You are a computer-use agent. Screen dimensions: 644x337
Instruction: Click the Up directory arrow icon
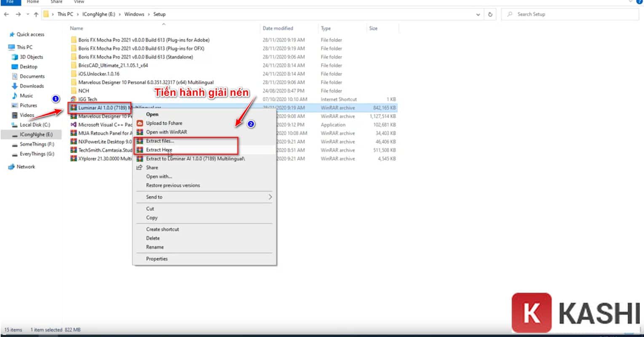pyautogui.click(x=36, y=14)
